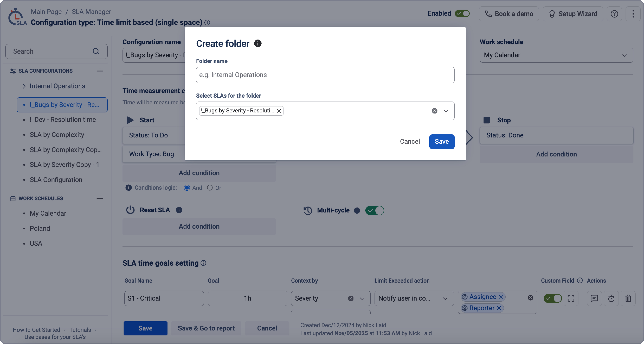
Task: Click the info icon beside Create folder
Action: tap(258, 43)
